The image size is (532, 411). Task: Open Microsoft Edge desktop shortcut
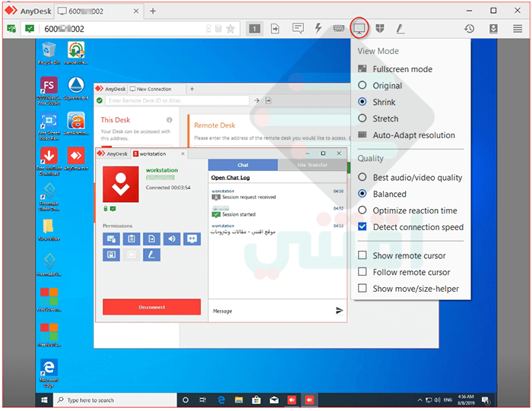(49, 373)
